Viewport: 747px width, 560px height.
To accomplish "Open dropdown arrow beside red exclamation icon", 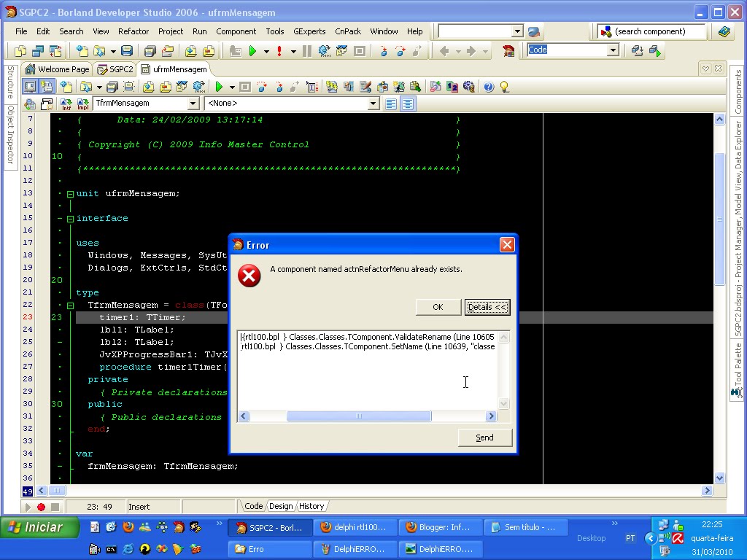I will tap(293, 51).
